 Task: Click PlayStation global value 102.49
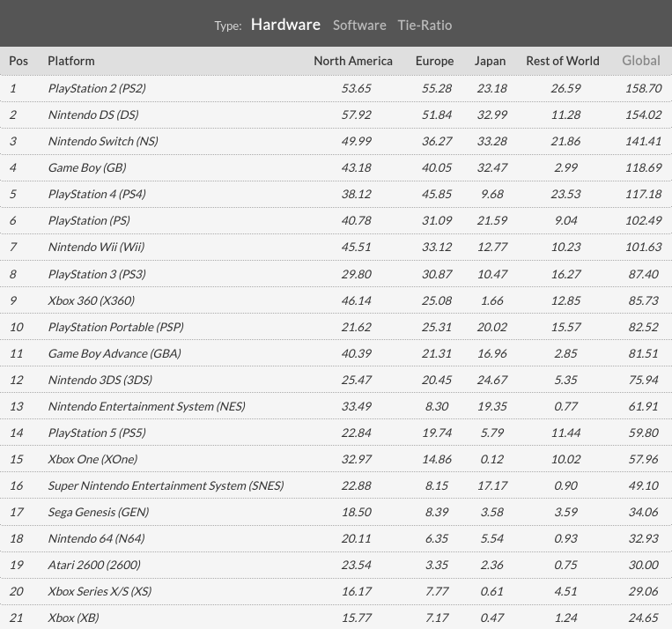coord(643,220)
